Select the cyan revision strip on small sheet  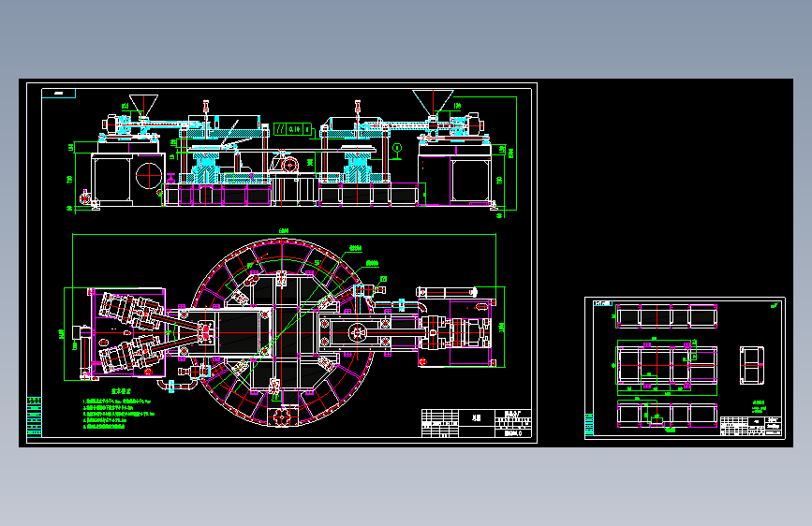click(x=589, y=425)
